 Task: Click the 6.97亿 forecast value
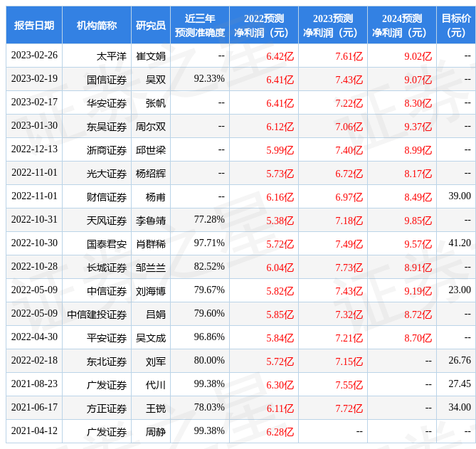click(349, 197)
